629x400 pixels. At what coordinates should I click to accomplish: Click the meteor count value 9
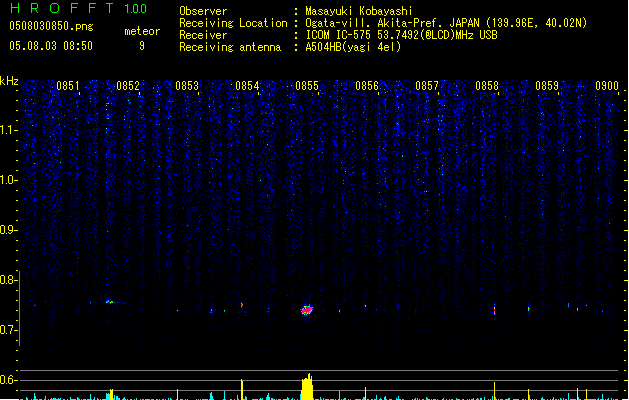(x=142, y=46)
